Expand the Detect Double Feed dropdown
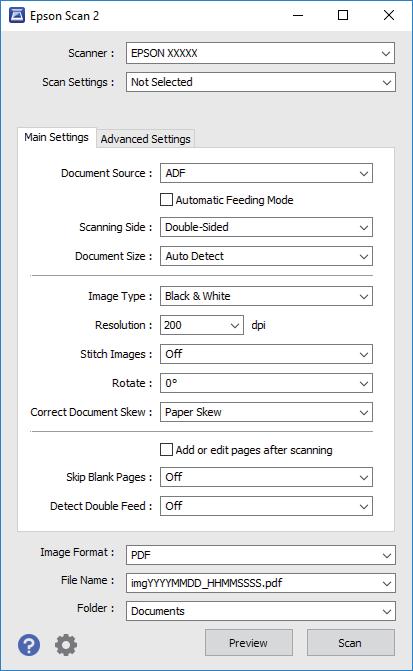The width and height of the screenshot is (413, 671). 266,506
